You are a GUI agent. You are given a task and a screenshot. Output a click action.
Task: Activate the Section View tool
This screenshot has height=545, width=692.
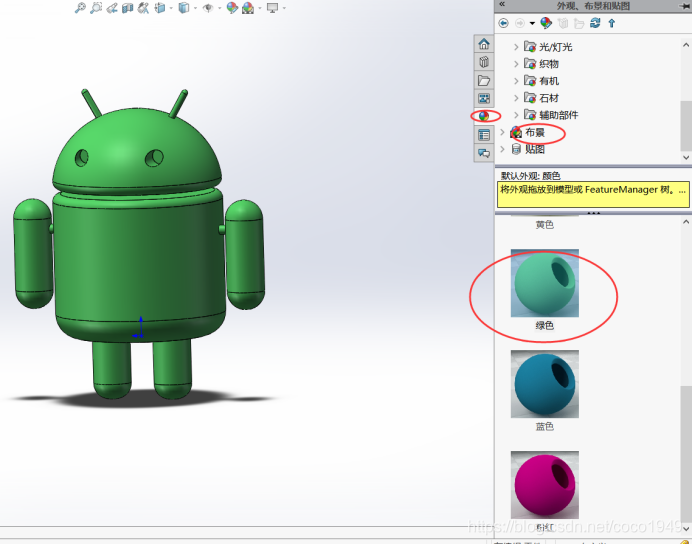[128, 8]
